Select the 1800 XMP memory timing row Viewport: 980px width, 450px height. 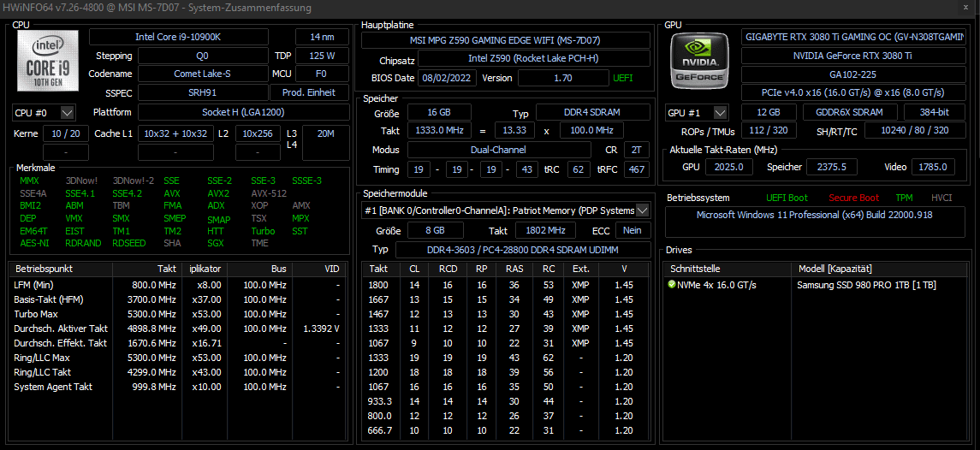point(508,285)
